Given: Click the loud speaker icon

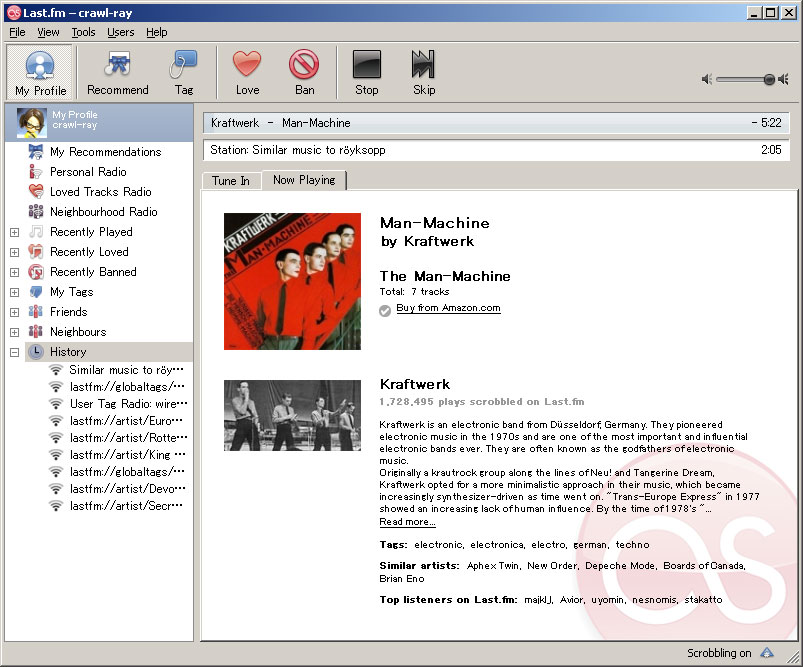Looking at the screenshot, I should pyautogui.click(x=784, y=79).
